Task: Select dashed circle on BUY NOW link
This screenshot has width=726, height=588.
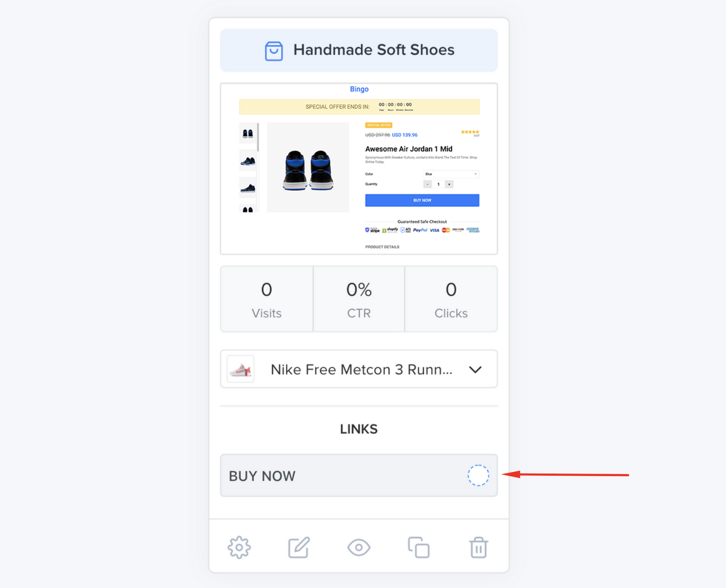Action: click(478, 475)
